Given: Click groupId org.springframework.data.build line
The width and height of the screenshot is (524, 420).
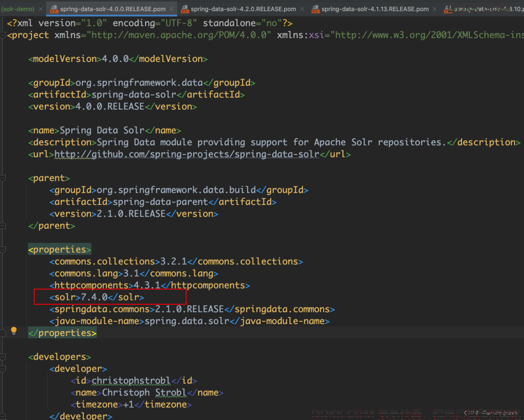Looking at the screenshot, I should point(179,190).
